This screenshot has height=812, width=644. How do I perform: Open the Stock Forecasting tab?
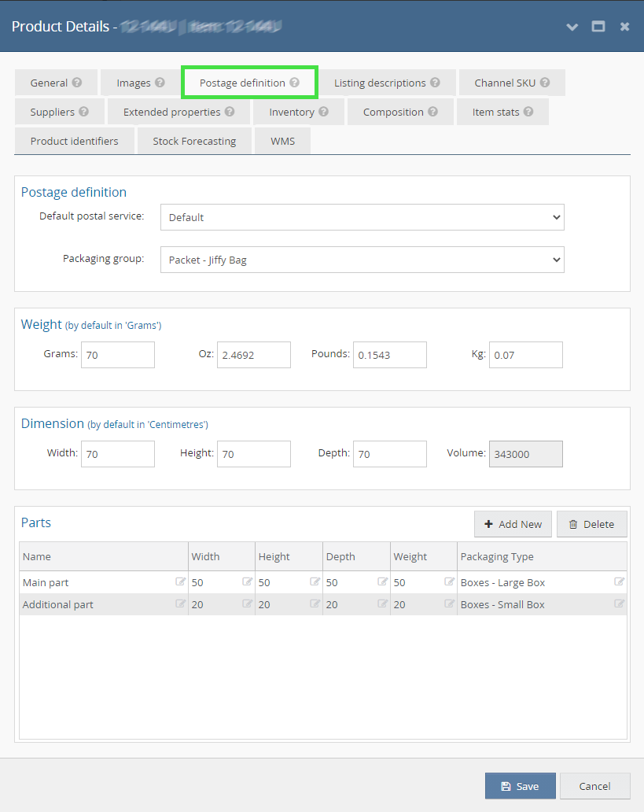coord(194,141)
